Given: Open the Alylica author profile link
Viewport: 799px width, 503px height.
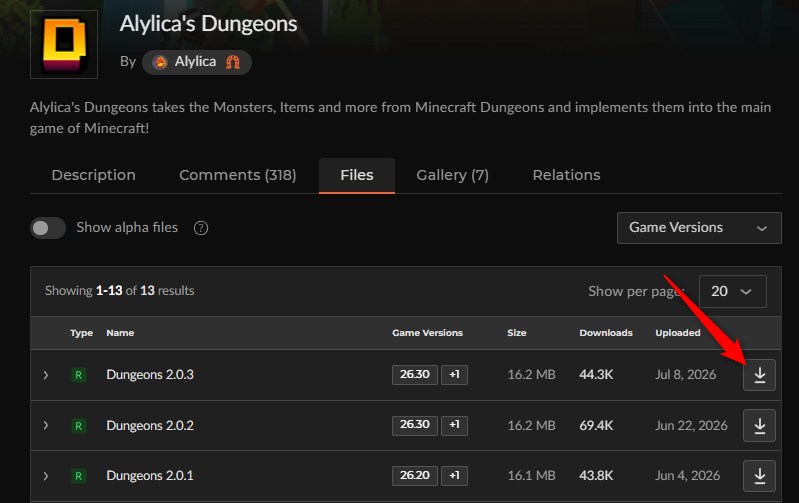Looking at the screenshot, I should (x=197, y=62).
